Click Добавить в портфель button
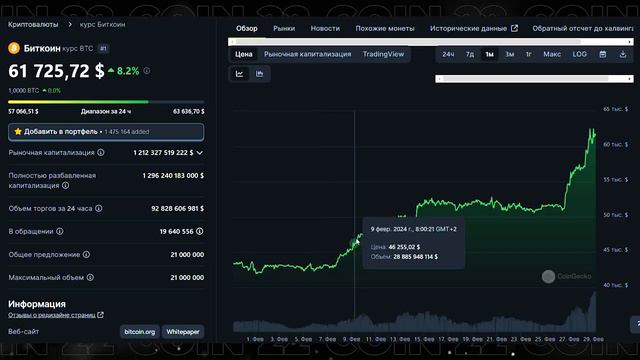The image size is (640, 360). tap(106, 132)
